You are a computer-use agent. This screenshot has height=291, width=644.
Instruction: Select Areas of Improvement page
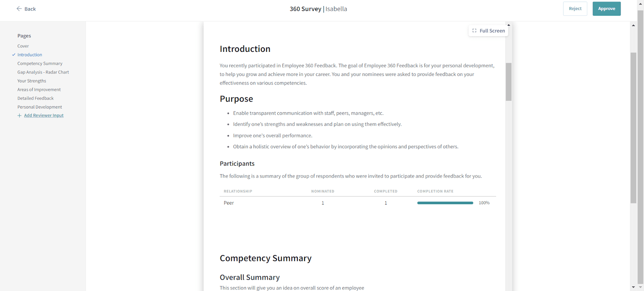tap(39, 90)
